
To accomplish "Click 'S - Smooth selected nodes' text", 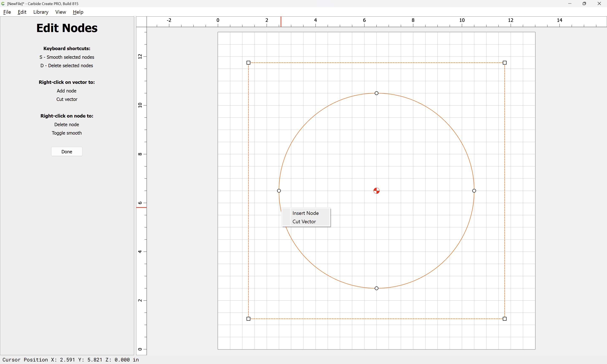I will (x=67, y=57).
